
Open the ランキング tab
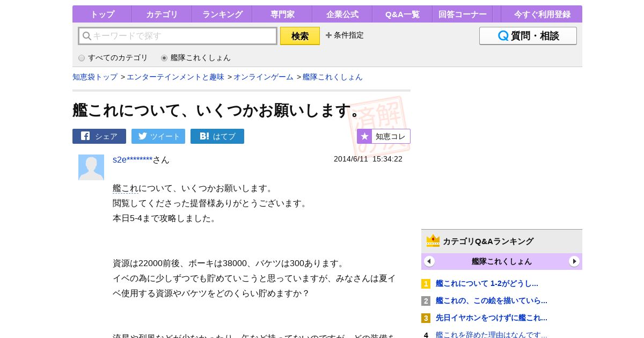tap(222, 14)
